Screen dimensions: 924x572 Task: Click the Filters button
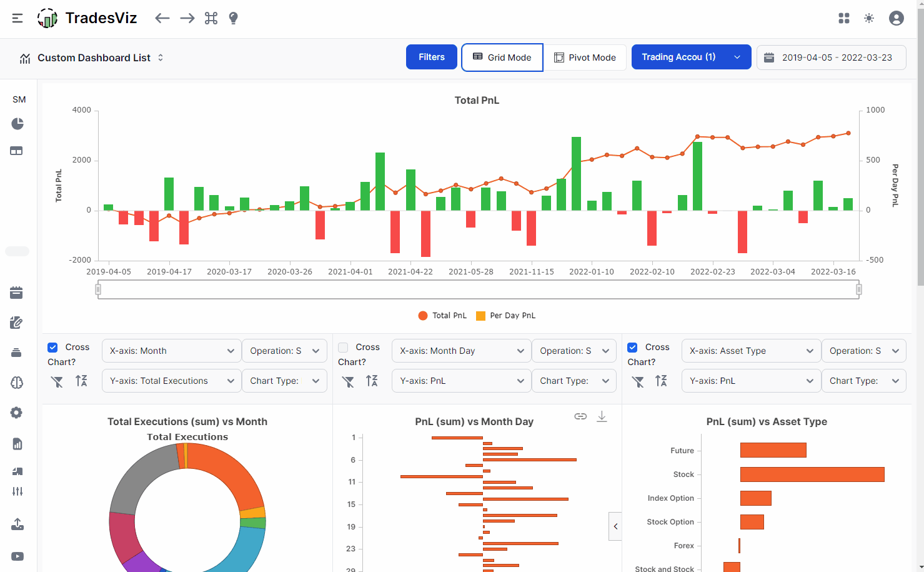click(x=432, y=57)
